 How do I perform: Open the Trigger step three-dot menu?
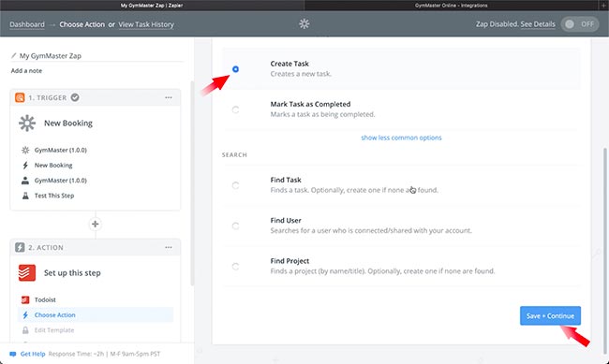(x=168, y=97)
